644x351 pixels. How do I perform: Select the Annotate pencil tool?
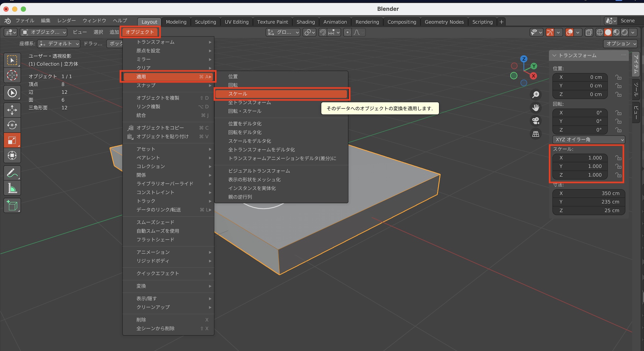(x=12, y=173)
